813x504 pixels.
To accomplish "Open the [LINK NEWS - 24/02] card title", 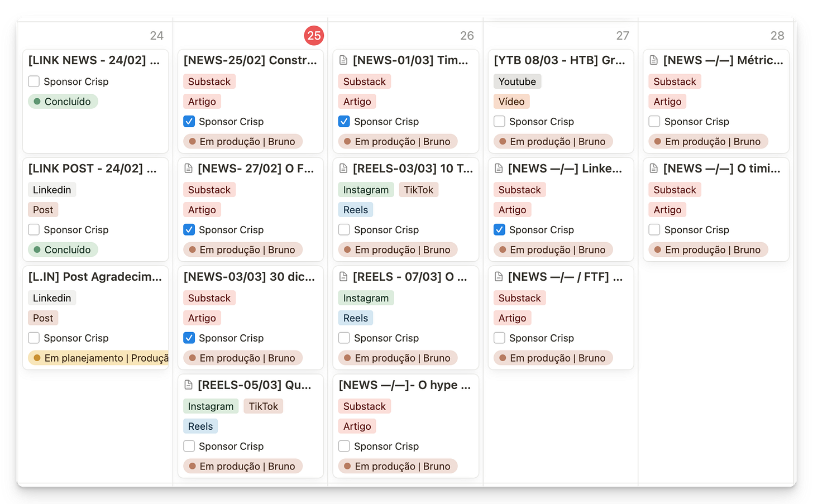I will [94, 60].
